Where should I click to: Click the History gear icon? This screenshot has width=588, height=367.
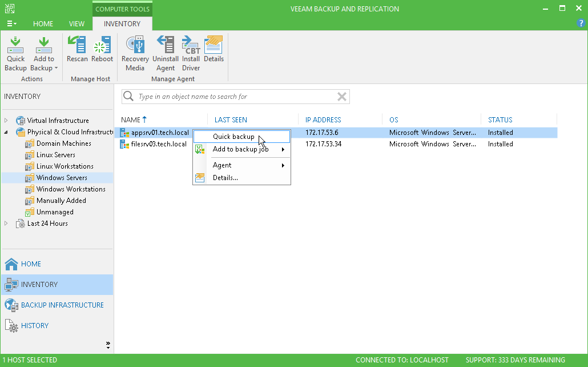coord(11,326)
